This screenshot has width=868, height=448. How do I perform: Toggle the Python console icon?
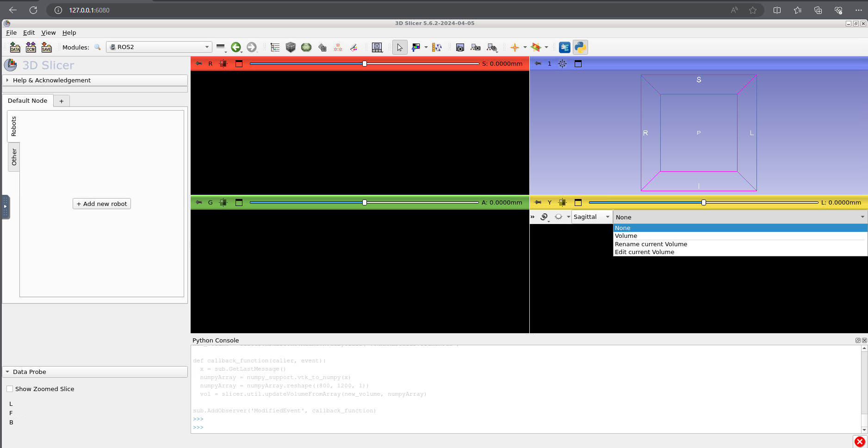click(x=580, y=47)
